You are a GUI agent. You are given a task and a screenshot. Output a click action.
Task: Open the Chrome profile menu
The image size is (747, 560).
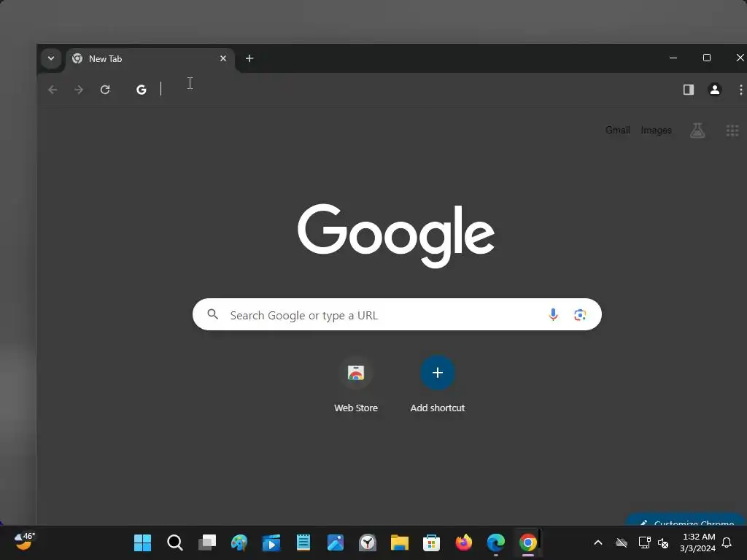715,90
